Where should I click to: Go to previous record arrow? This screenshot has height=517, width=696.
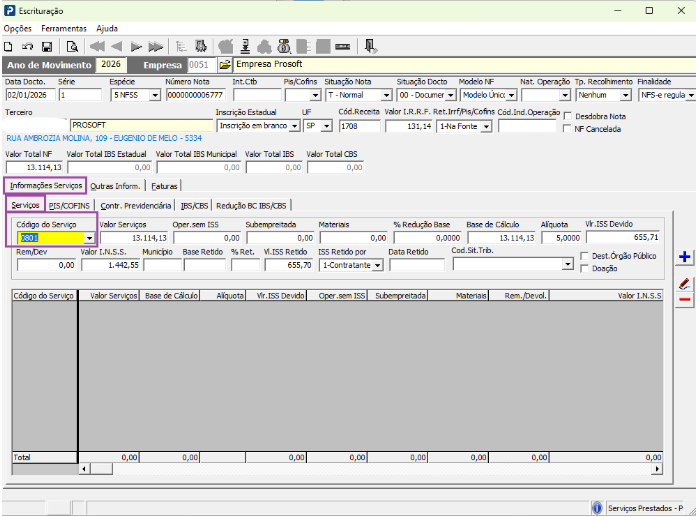(x=116, y=46)
